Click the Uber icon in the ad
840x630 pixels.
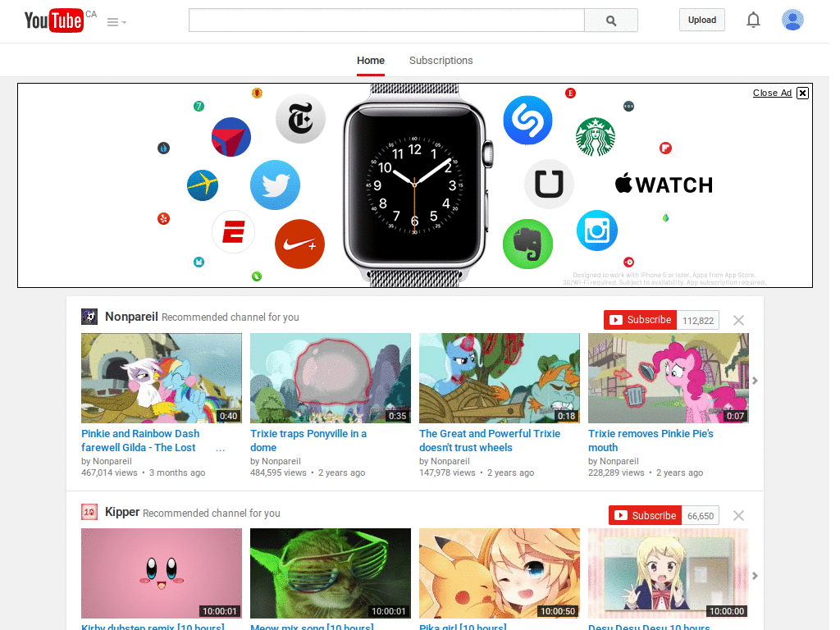(x=549, y=184)
